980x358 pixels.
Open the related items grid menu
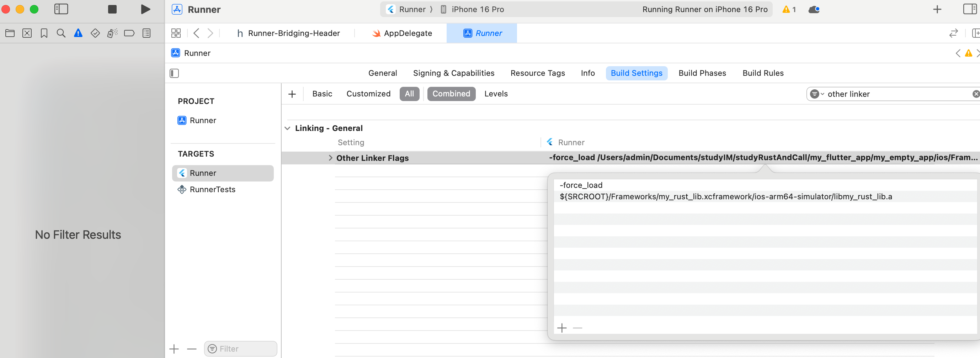176,33
